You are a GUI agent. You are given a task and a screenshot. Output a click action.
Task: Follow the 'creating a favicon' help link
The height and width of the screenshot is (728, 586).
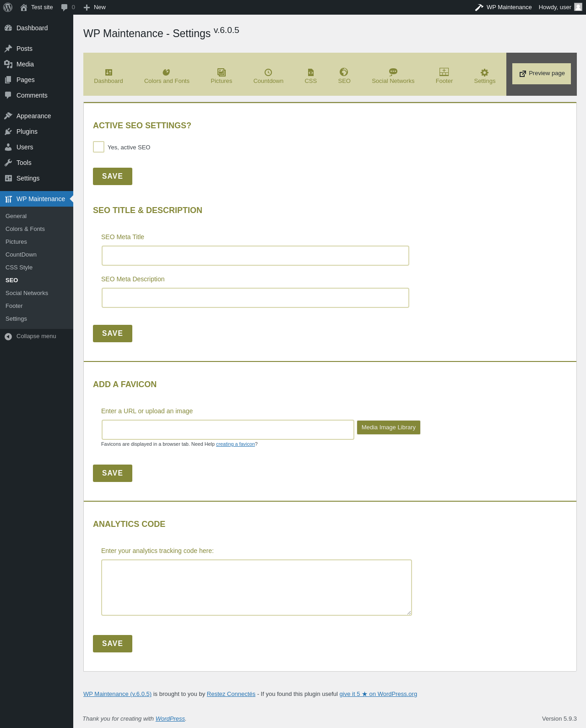tap(235, 444)
